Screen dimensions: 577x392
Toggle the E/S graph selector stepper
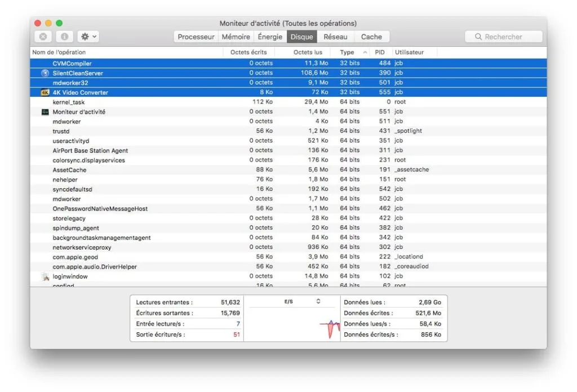318,301
